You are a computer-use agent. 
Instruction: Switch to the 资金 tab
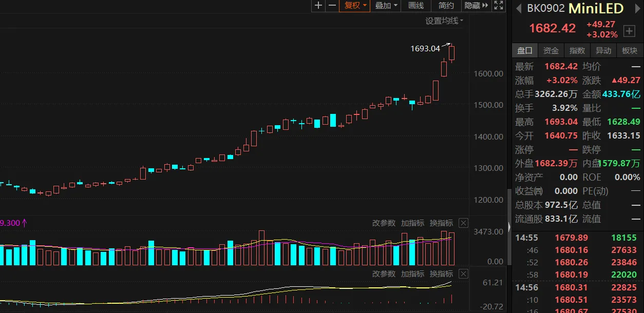click(551, 50)
